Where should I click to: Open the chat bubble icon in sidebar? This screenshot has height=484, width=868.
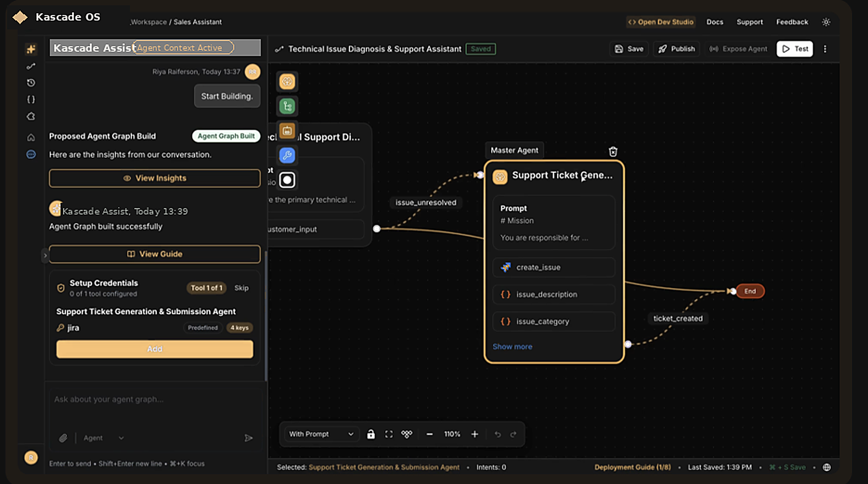[x=31, y=154]
